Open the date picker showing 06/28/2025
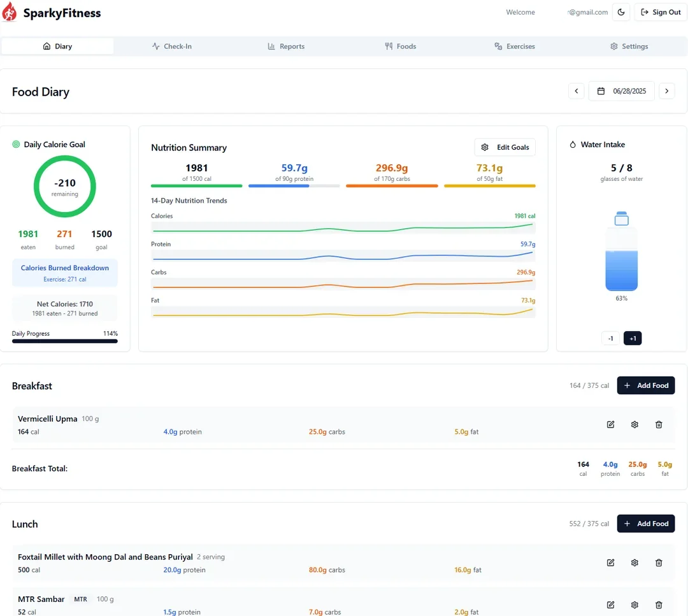The image size is (688, 616). [x=621, y=91]
